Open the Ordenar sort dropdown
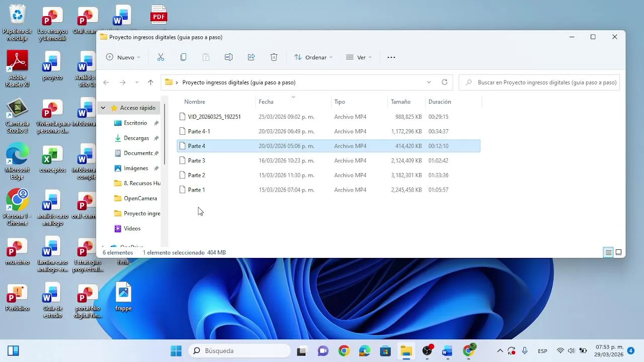 (313, 57)
